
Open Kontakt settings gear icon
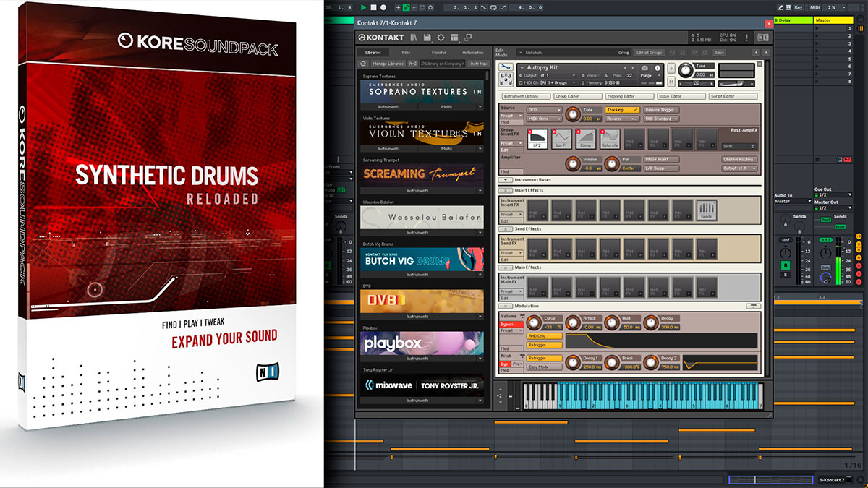pyautogui.click(x=441, y=37)
